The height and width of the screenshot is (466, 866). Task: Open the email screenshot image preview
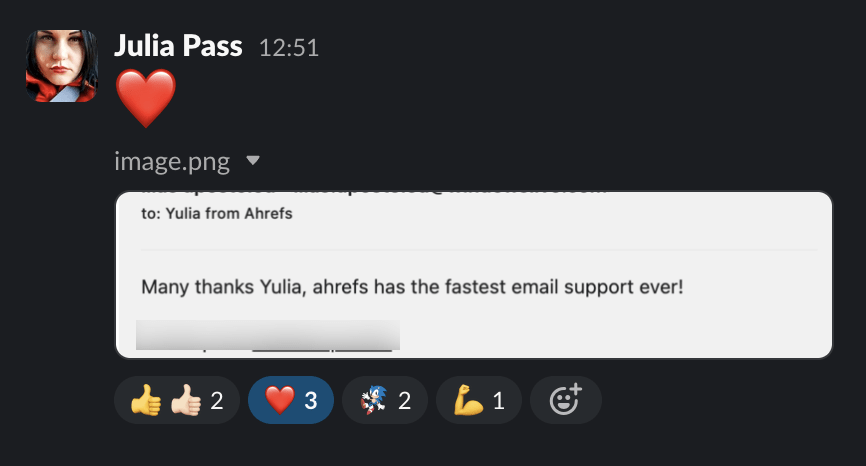click(474, 274)
